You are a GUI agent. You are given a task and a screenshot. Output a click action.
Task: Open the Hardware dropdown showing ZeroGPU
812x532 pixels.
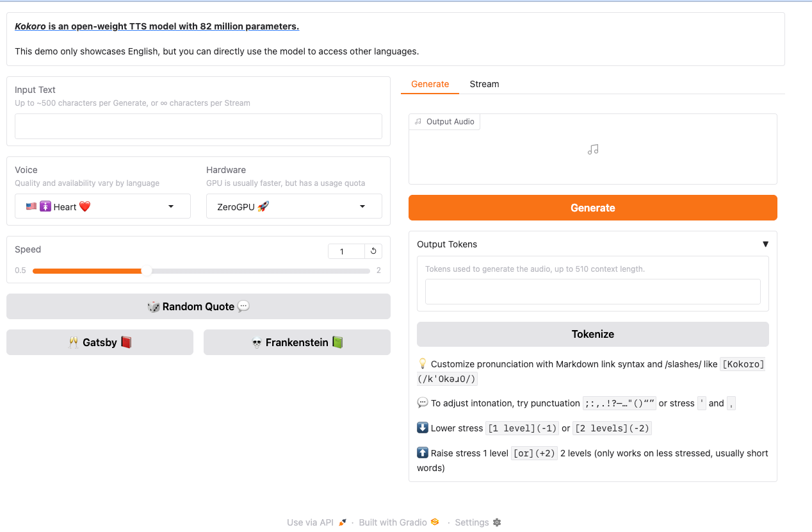tap(294, 206)
